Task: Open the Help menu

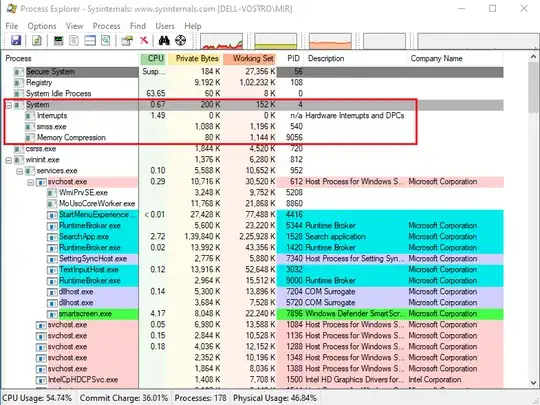Action: [193, 26]
